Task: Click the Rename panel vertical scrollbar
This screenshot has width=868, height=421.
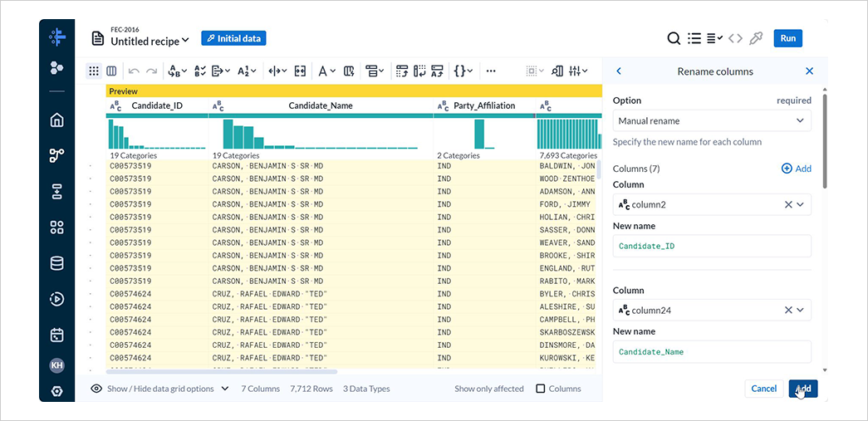Action: click(x=825, y=140)
